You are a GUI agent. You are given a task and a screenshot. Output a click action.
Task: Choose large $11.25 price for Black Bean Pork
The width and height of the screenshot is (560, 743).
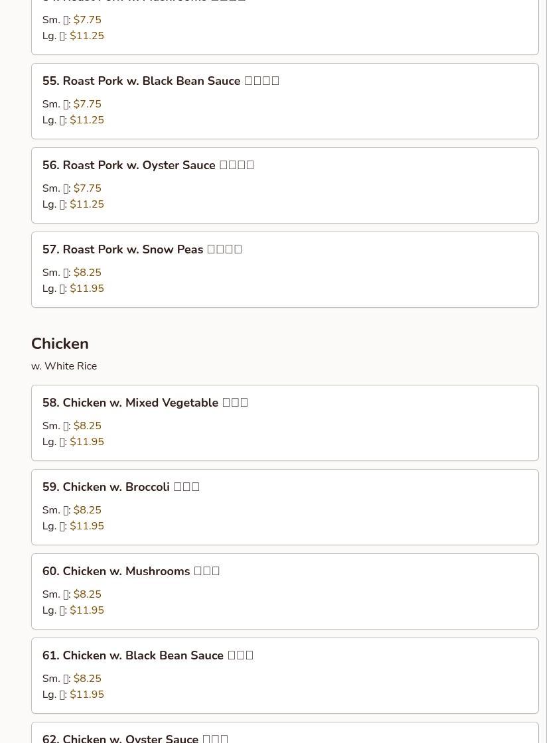87,120
